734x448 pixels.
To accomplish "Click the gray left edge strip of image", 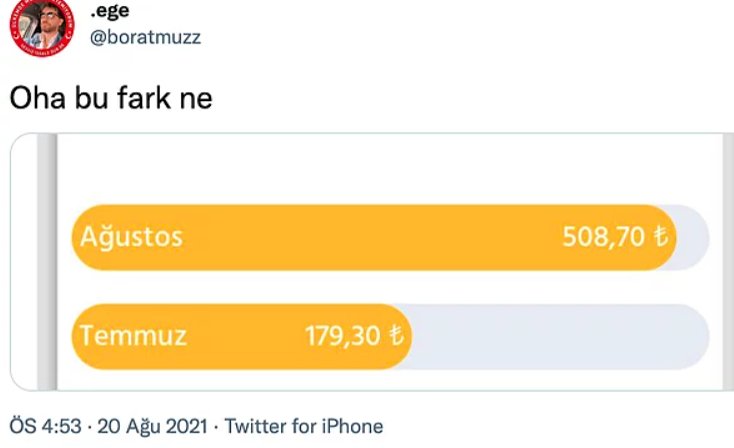I will coord(47,262).
